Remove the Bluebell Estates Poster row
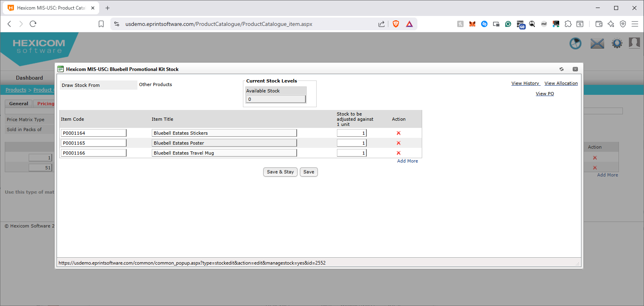The width and height of the screenshot is (644, 306). pos(399,143)
